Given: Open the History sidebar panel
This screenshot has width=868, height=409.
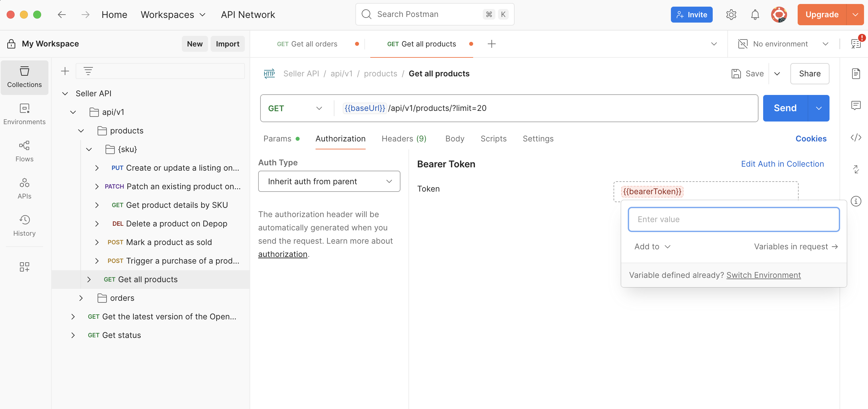Looking at the screenshot, I should coord(25,225).
